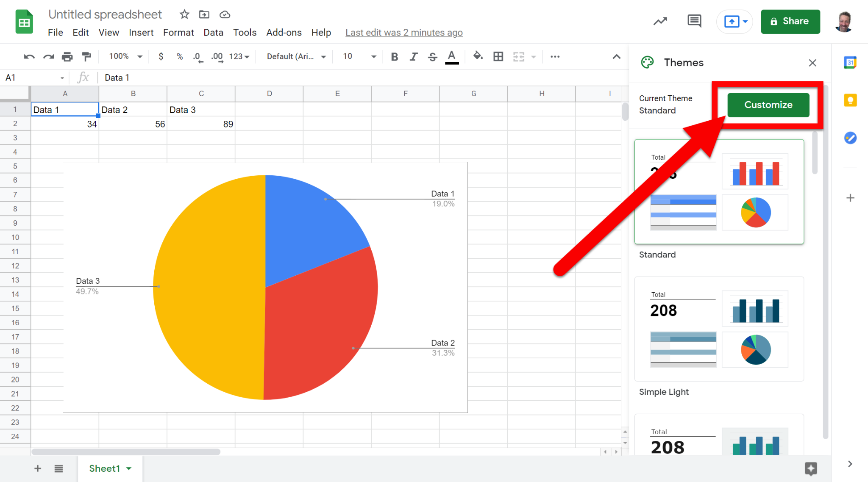Screen dimensions: 868x482
Task: Click the Explore star icon at bottom right
Action: point(810,468)
